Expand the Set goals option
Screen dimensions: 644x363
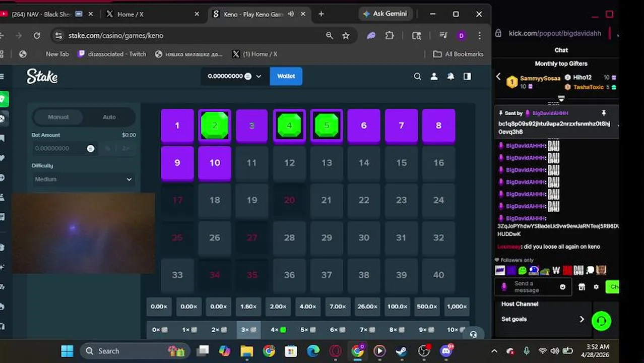(543, 319)
